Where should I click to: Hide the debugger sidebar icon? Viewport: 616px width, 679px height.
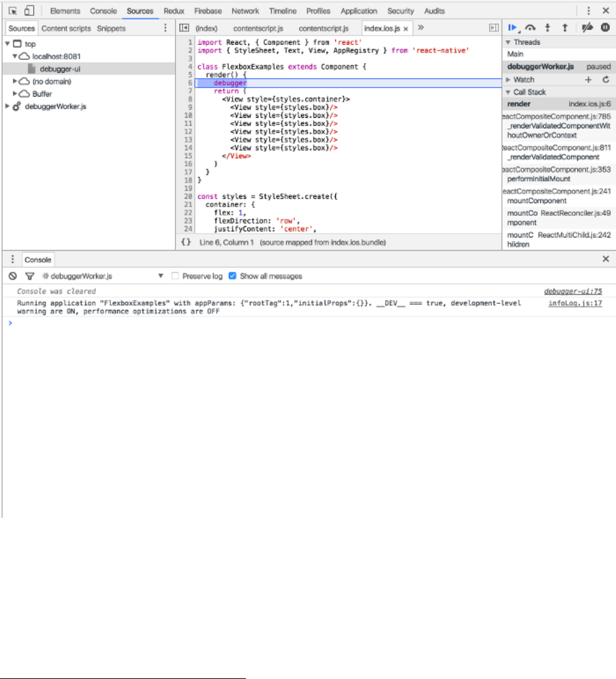pyautogui.click(x=494, y=28)
